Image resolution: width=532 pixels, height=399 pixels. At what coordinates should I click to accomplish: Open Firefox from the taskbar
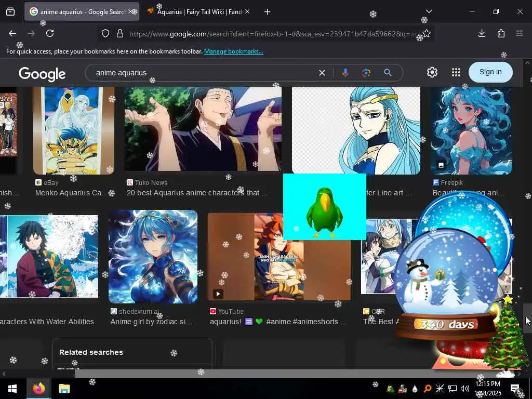pyautogui.click(x=39, y=389)
